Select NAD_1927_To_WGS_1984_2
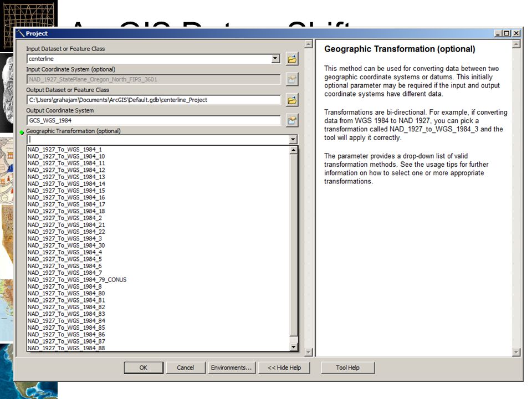This screenshot has height=399, width=532. [x=158, y=218]
